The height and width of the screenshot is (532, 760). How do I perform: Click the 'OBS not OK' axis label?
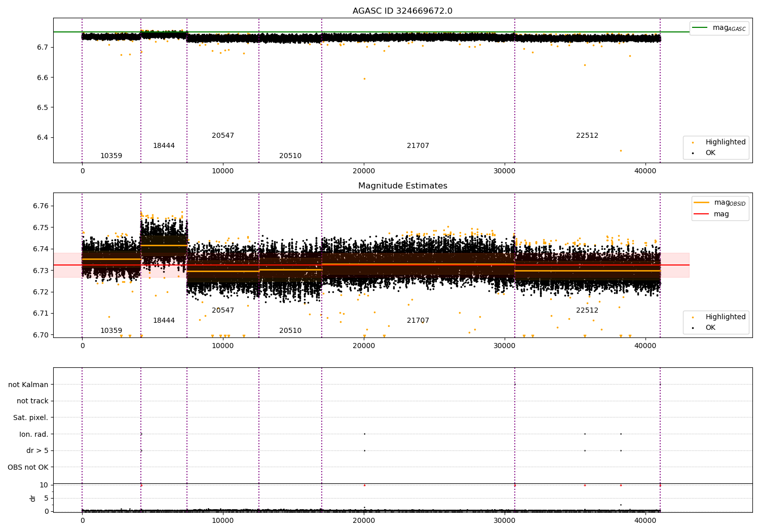pyautogui.click(x=28, y=467)
